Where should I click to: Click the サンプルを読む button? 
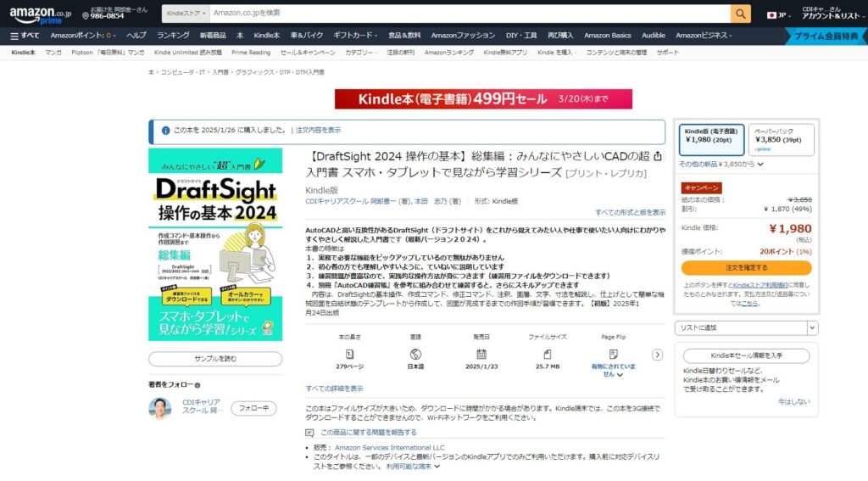pyautogui.click(x=215, y=359)
